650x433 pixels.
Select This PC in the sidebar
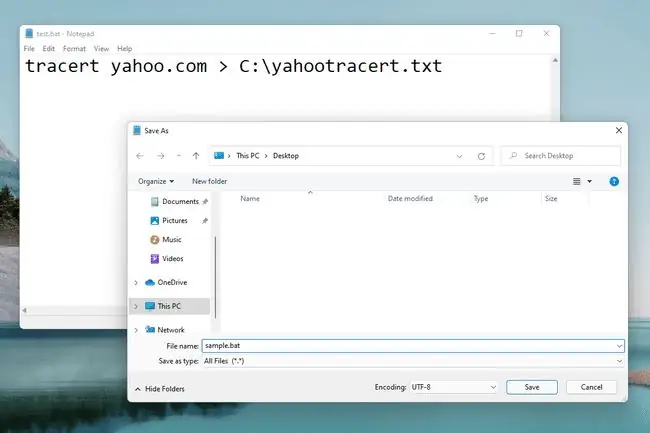pyautogui.click(x=169, y=306)
